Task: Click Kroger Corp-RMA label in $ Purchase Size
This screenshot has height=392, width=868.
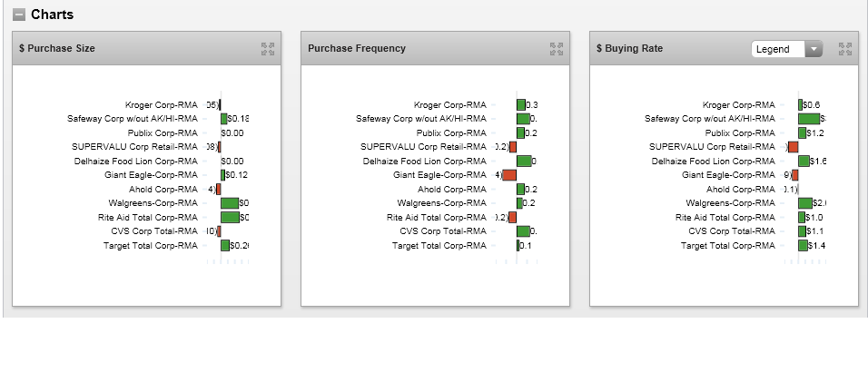Action: (x=161, y=105)
